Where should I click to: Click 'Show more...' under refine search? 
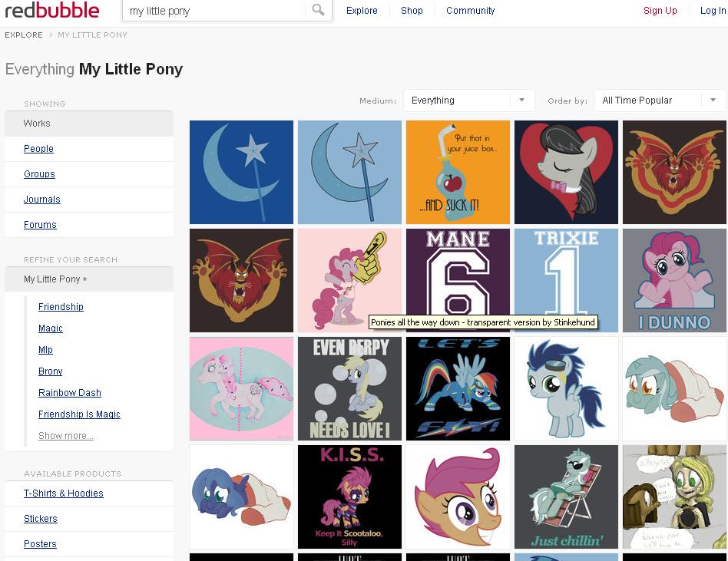66,436
